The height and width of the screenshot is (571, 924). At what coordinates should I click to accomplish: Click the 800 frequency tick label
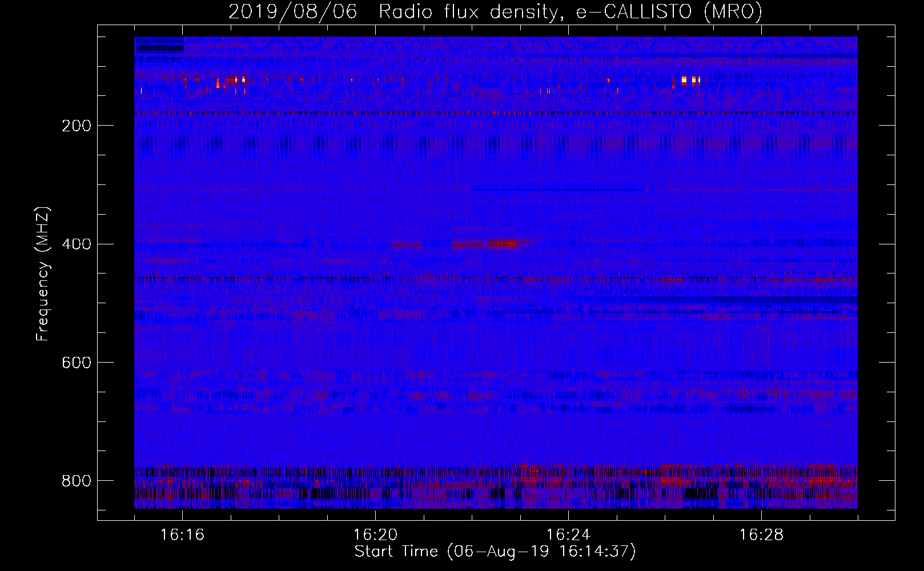pos(76,481)
